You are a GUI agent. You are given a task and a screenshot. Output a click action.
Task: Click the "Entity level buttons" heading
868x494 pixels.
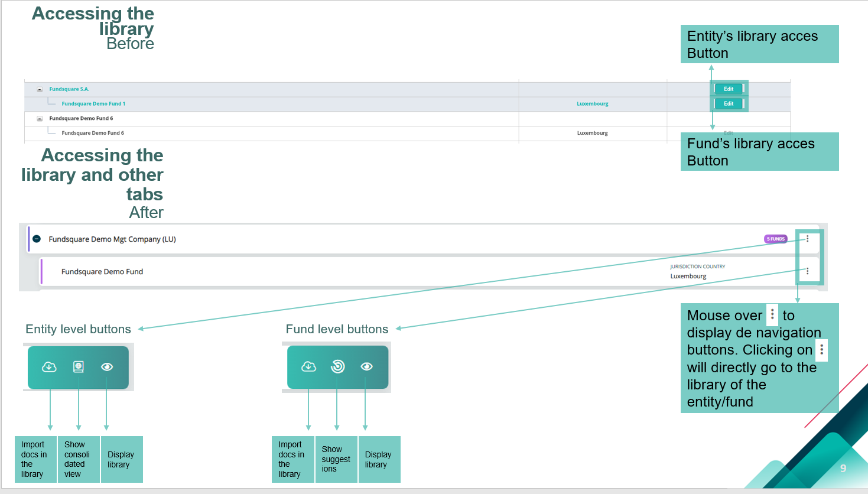click(78, 329)
